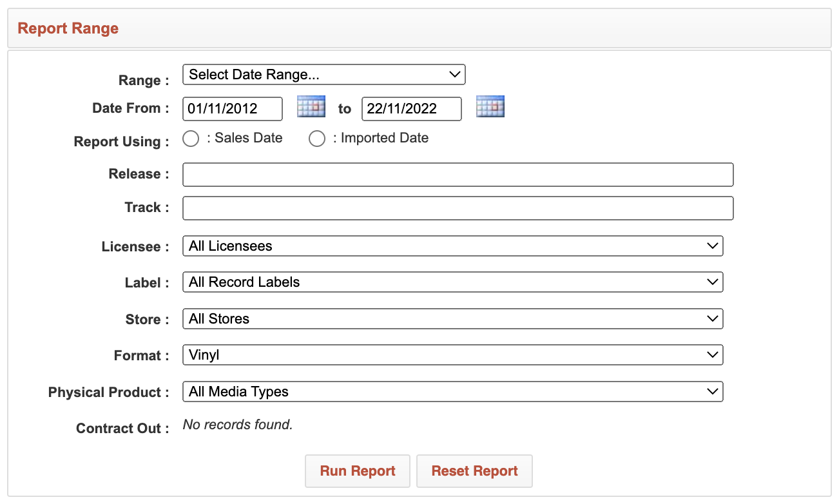
Task: Click the 'No records found.' text
Action: (x=238, y=424)
